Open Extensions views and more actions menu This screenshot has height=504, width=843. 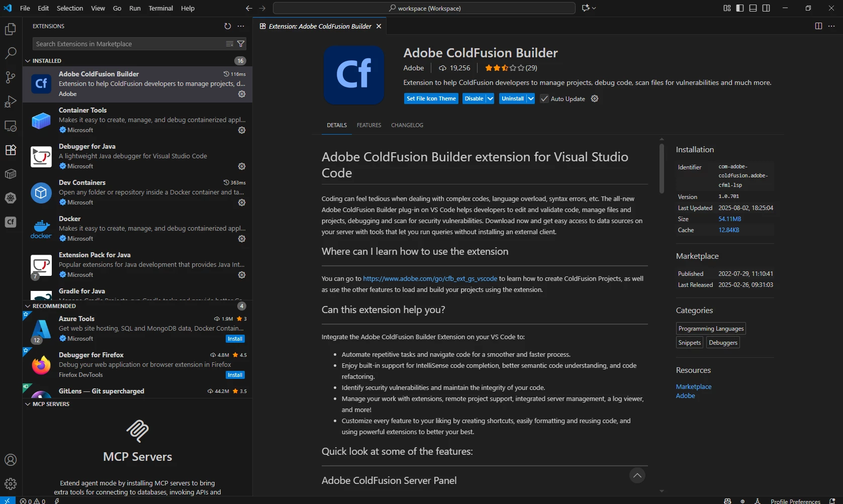(241, 26)
